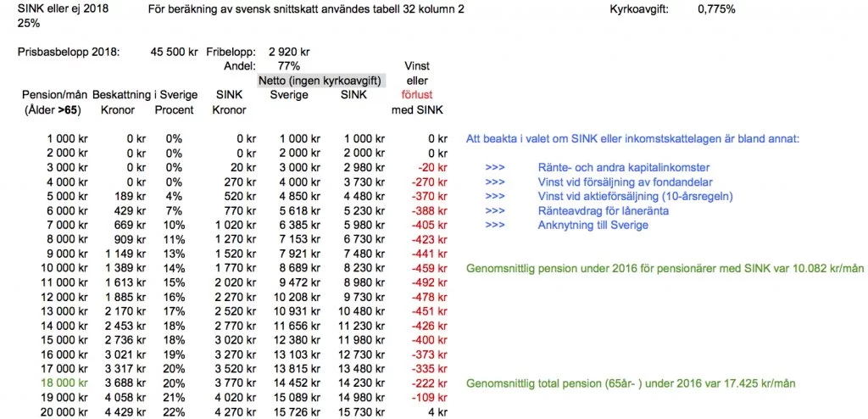This screenshot has height=419, width=868.
Task: Select the red 'förlust' header text
Action: [x=417, y=95]
